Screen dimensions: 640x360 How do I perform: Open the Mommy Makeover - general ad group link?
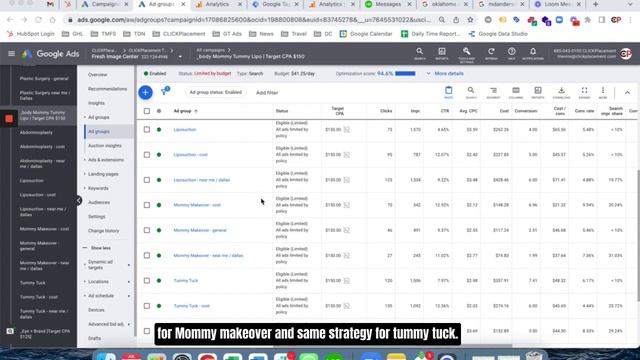tap(200, 230)
